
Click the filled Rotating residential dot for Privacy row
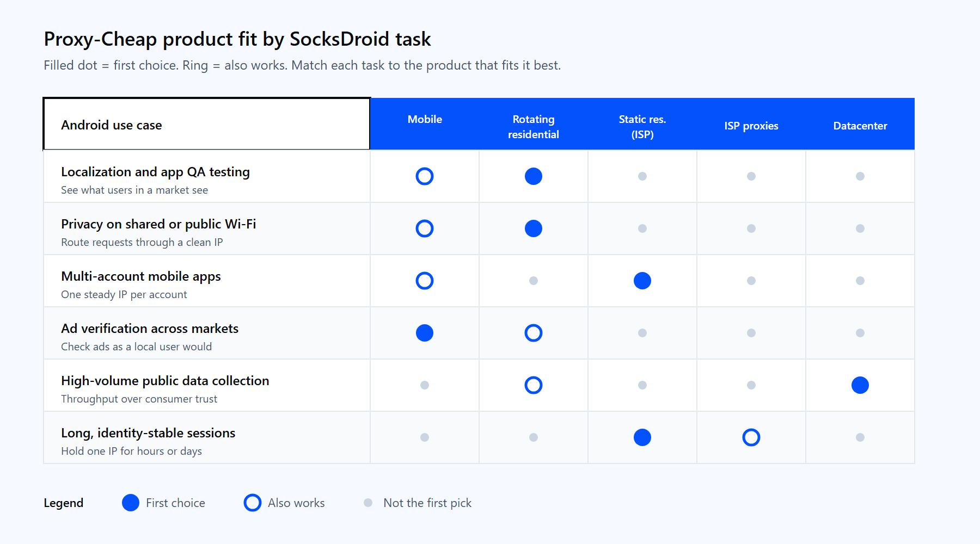point(534,228)
